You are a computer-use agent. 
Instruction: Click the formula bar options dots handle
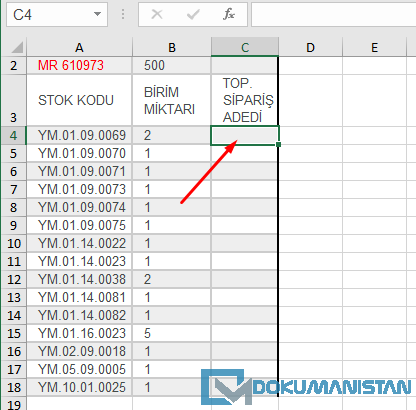point(123,14)
